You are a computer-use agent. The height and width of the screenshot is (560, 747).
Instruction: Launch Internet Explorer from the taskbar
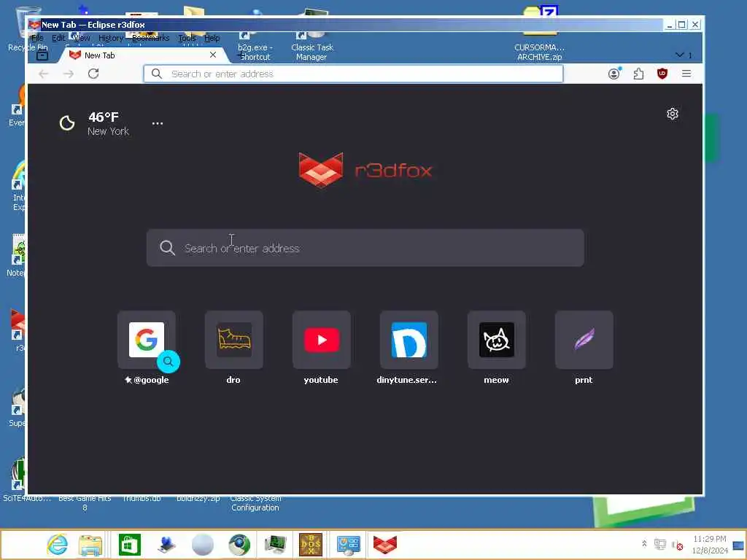pyautogui.click(x=57, y=545)
